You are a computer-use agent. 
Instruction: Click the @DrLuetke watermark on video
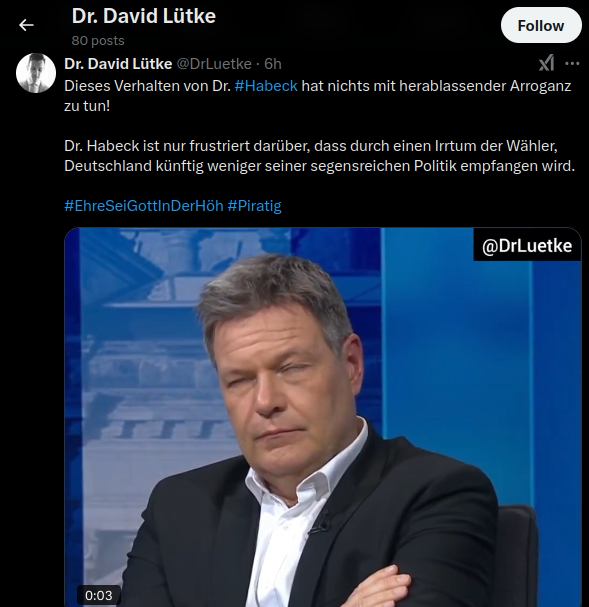(527, 245)
